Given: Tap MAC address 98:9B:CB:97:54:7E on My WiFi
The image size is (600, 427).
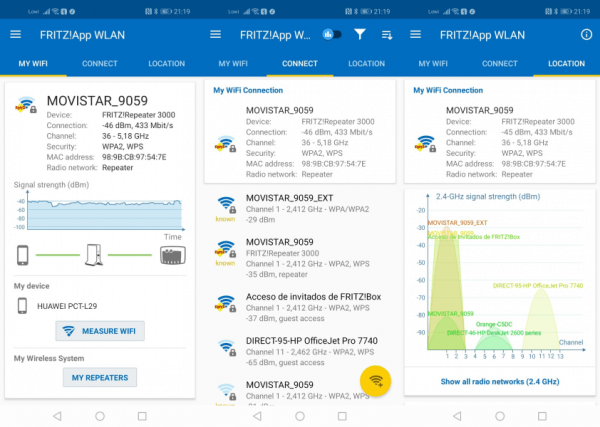Looking at the screenshot, I should (134, 157).
